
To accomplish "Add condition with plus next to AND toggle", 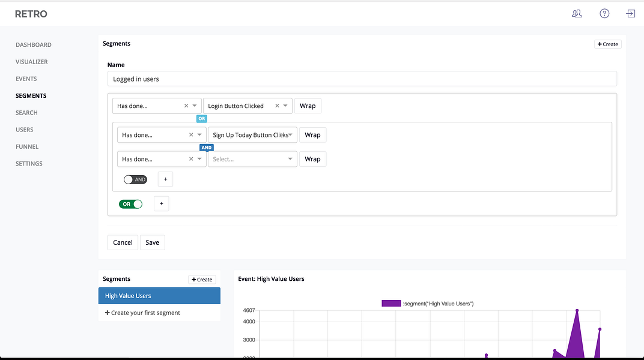I will (166, 179).
